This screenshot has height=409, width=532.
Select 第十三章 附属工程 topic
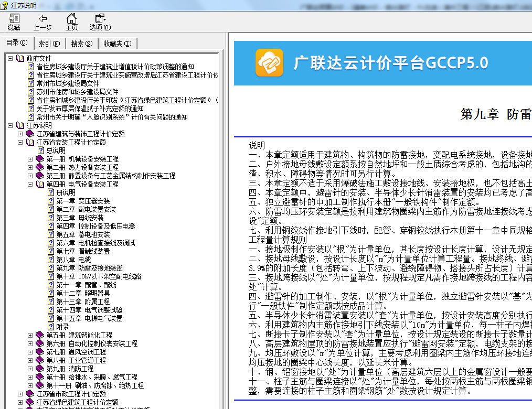point(83,302)
